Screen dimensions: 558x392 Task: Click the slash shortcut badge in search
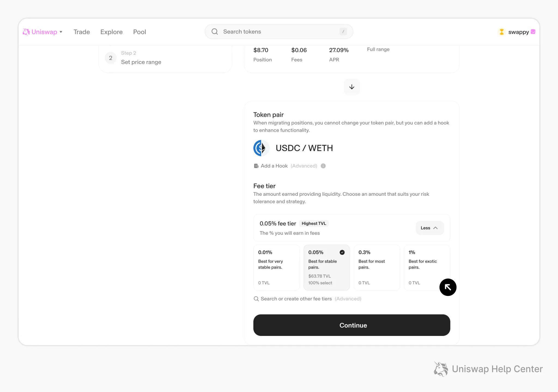click(x=343, y=32)
